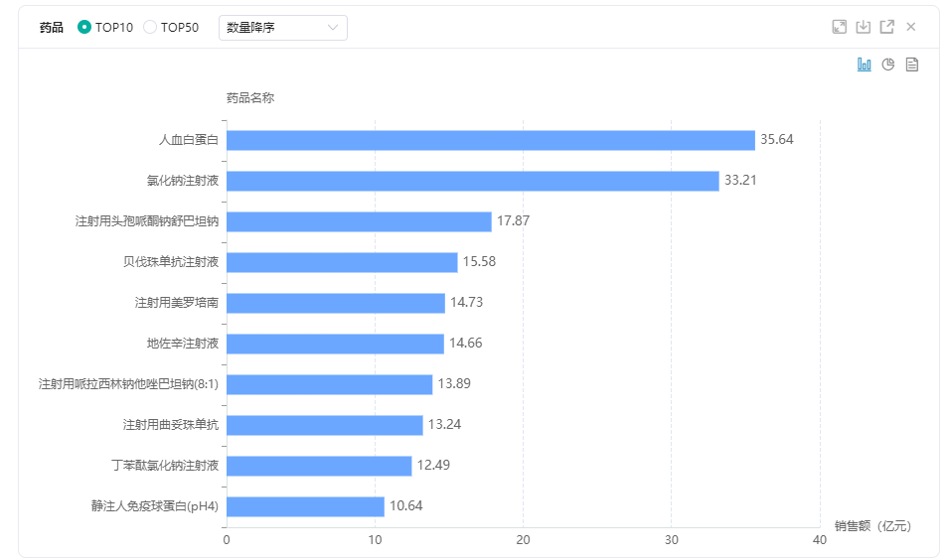Click the 氯化钠注射液 bar
This screenshot has height=560, width=944.
pos(473,181)
